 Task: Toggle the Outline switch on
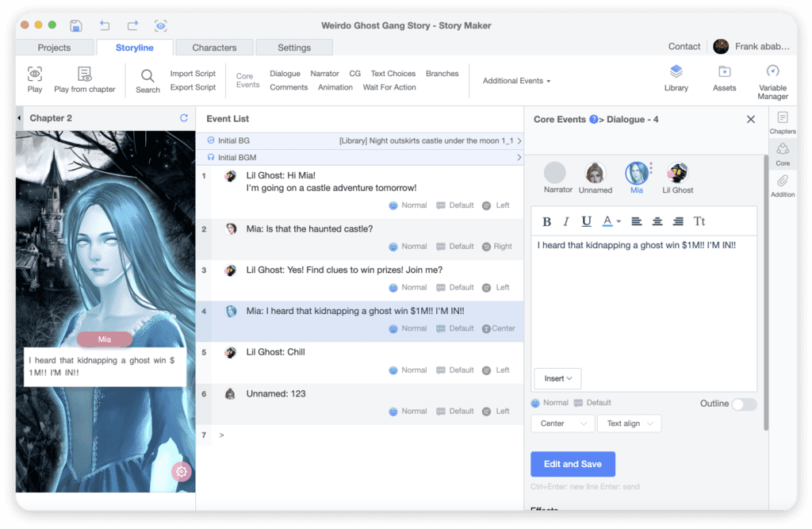(x=744, y=404)
